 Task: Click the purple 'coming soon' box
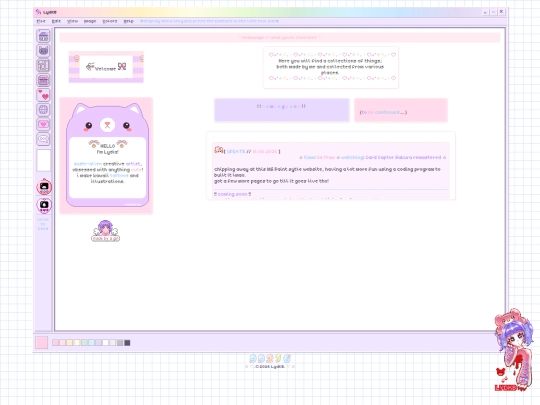282,110
